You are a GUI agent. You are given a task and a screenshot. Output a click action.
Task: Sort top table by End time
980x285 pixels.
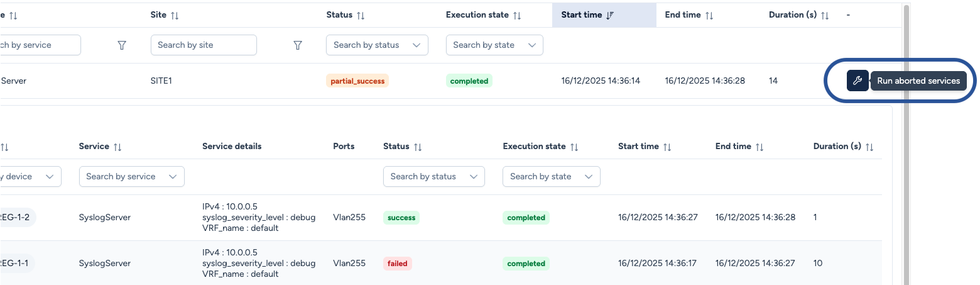tap(709, 15)
